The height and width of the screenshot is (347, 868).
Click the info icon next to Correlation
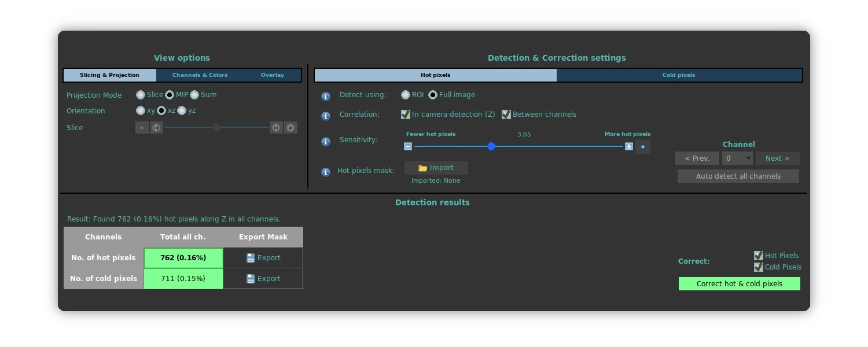point(326,116)
